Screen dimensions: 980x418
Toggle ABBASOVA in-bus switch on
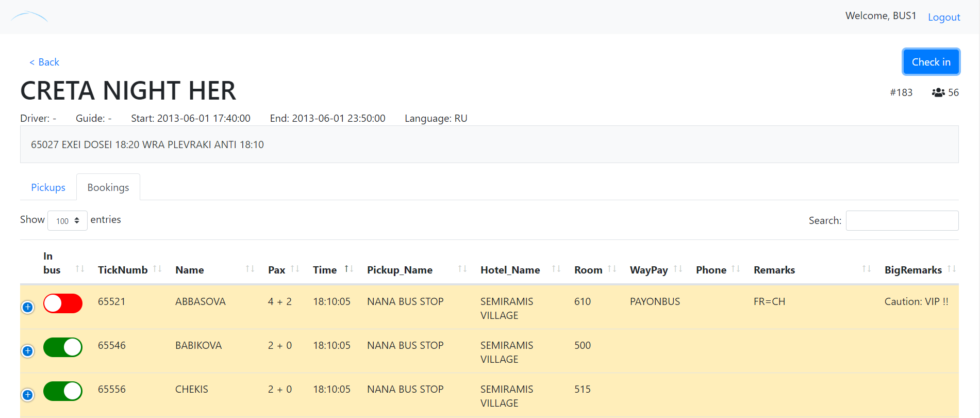click(x=63, y=303)
